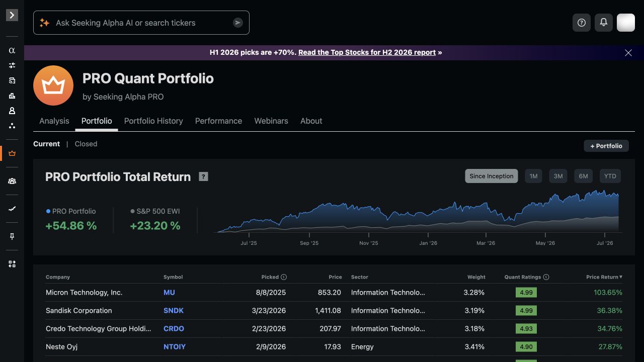Open the person profile icon in sidebar

click(x=12, y=111)
